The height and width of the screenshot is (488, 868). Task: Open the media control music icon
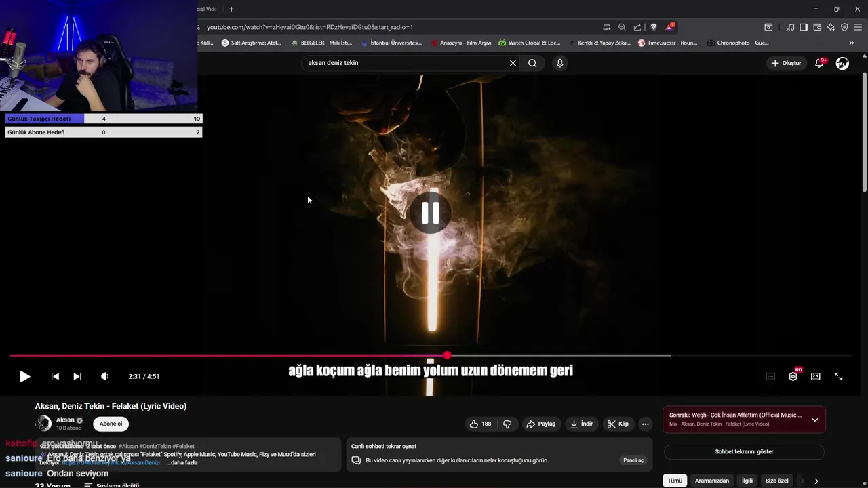point(790,27)
